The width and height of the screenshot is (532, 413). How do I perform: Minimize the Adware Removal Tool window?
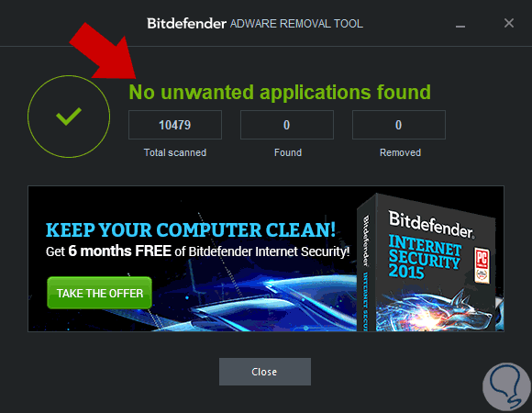460,26
